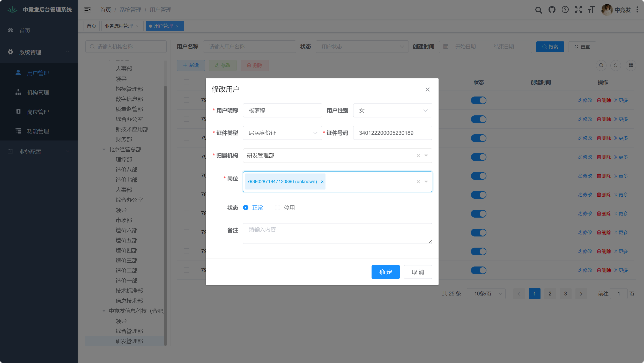This screenshot has width=644, height=363.
Task: Open the 证件类型 dropdown
Action: coord(282,133)
